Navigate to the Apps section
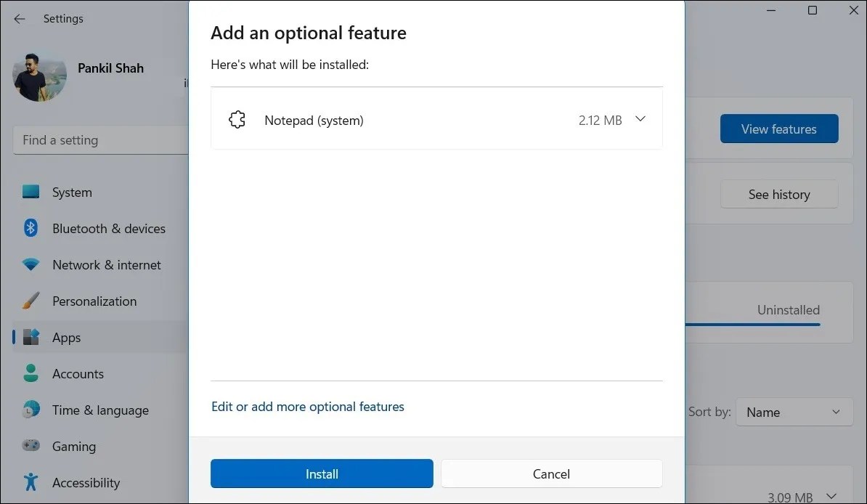 click(66, 337)
